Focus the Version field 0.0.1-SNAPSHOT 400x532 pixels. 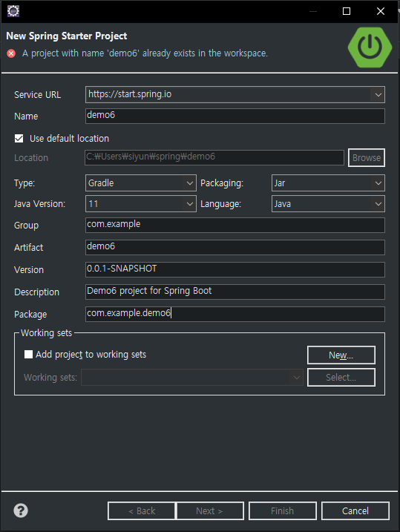(x=235, y=269)
